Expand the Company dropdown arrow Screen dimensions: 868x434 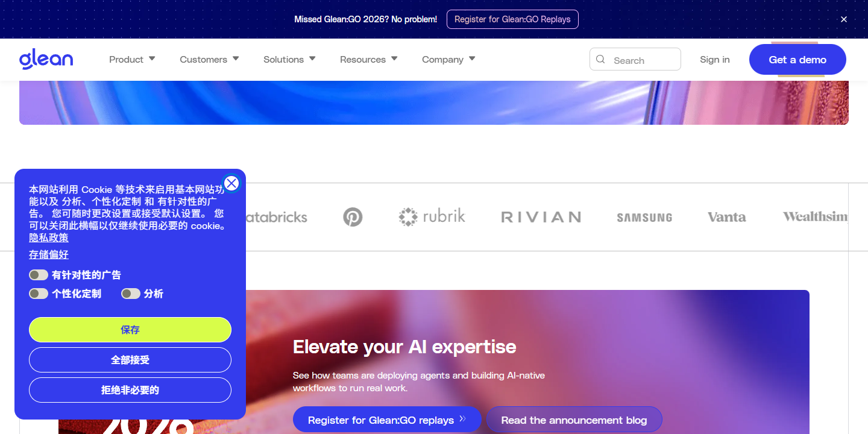coord(472,58)
